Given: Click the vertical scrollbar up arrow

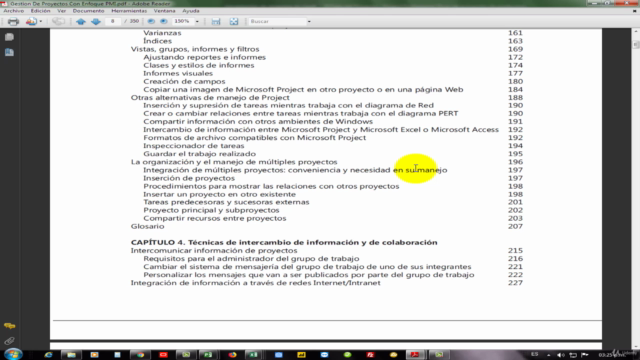Looking at the screenshot, I should [636, 31].
